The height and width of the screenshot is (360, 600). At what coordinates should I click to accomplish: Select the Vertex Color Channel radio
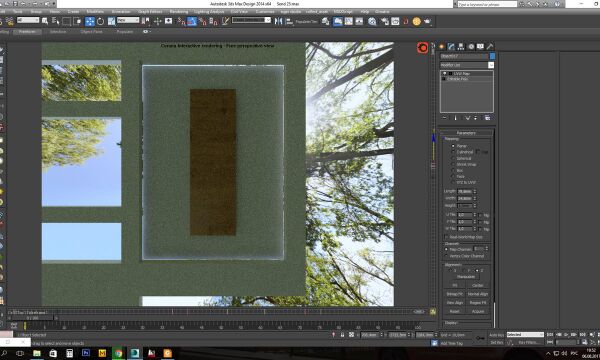[447, 256]
